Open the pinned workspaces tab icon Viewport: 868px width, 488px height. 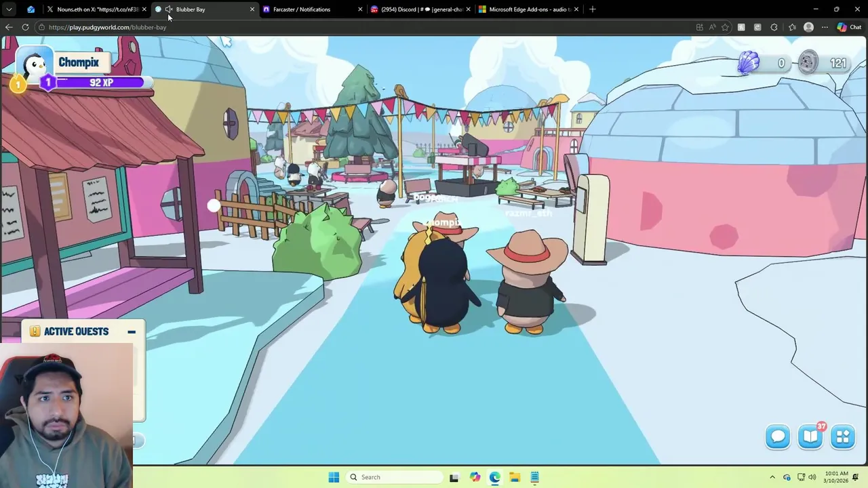[x=31, y=9]
